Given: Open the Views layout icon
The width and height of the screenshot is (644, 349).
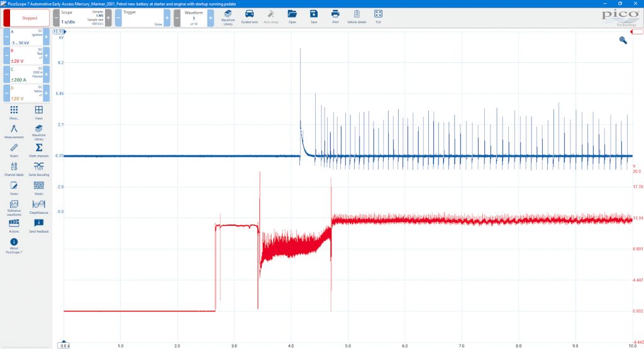Looking at the screenshot, I should click(38, 113).
